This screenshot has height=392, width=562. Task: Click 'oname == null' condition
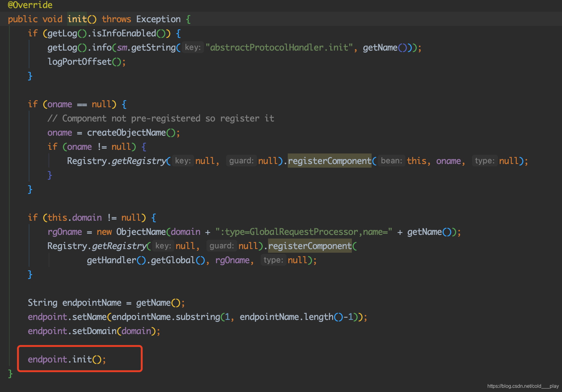click(x=79, y=104)
